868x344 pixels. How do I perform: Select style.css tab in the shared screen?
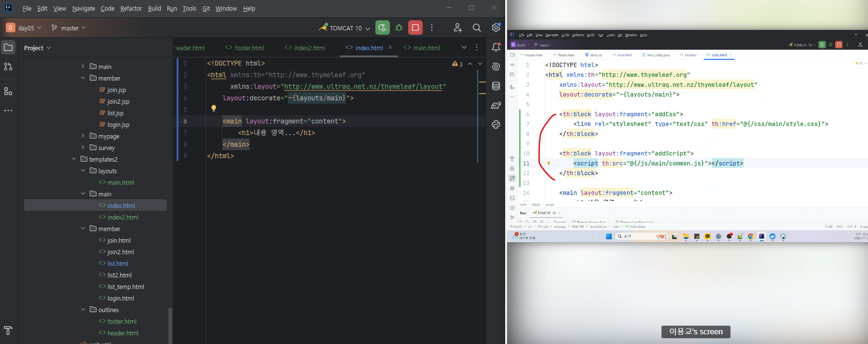point(593,55)
